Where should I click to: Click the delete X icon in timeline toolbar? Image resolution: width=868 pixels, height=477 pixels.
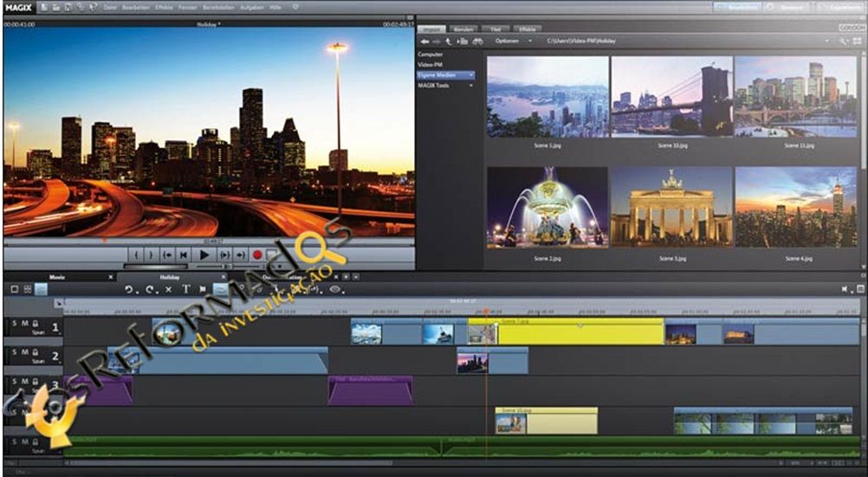click(168, 289)
